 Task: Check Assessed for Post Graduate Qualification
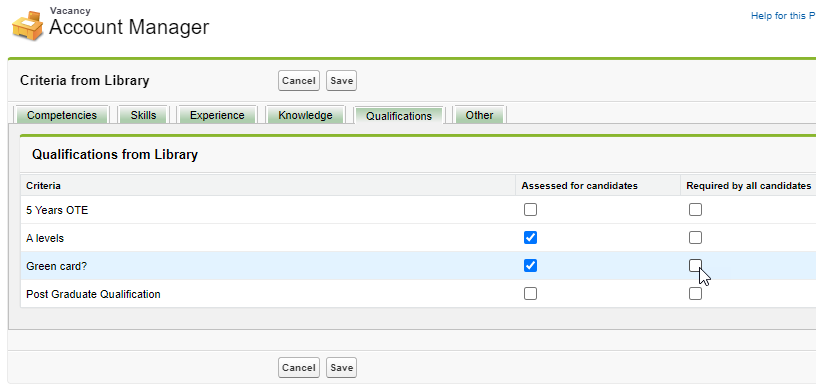coord(530,294)
